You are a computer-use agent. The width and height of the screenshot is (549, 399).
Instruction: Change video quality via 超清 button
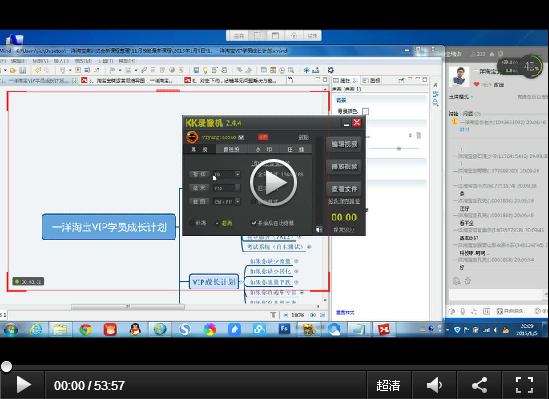[388, 385]
